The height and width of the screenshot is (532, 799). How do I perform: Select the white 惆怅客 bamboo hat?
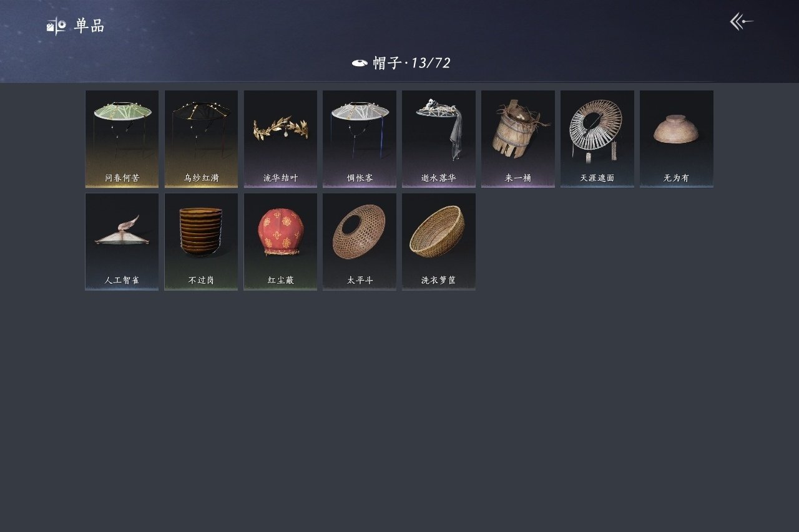tap(360, 139)
